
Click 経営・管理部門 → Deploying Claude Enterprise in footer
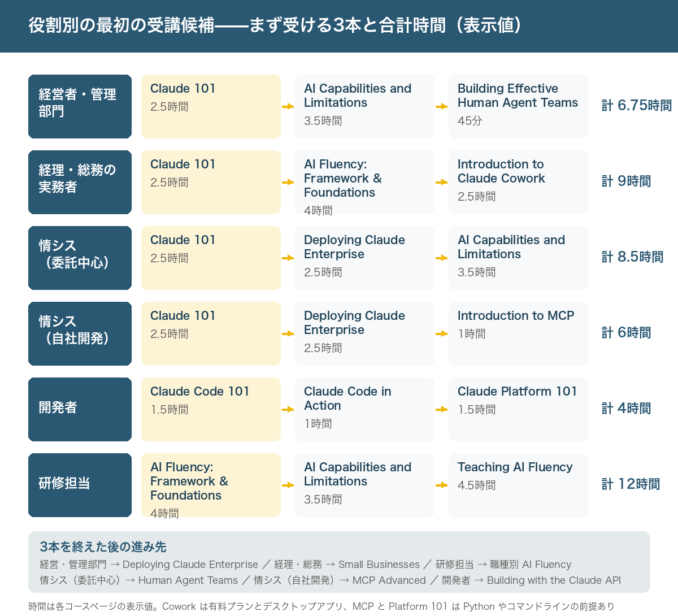(149, 565)
